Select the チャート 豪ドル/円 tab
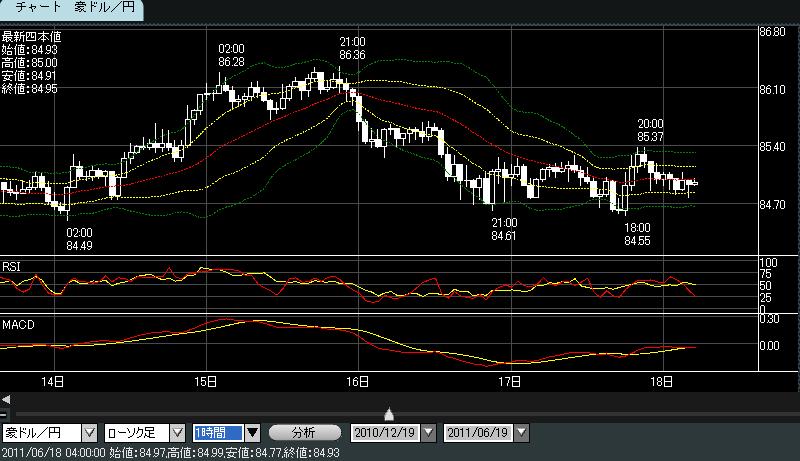This screenshot has width=800, height=461. click(71, 10)
